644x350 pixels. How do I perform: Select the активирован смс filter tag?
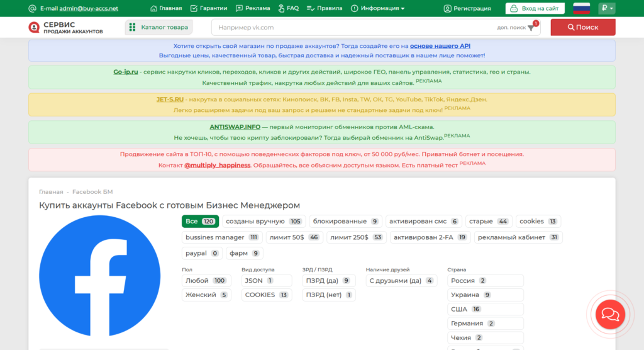(423, 222)
